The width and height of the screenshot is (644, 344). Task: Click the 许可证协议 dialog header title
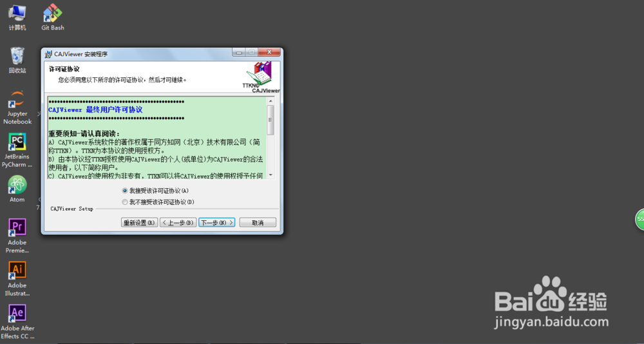(x=64, y=69)
